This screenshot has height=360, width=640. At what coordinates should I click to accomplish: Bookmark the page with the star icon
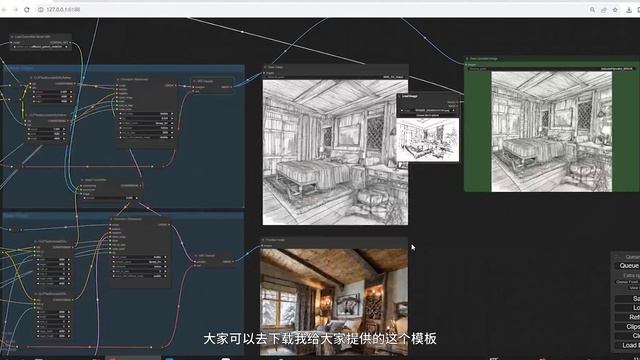(615, 10)
